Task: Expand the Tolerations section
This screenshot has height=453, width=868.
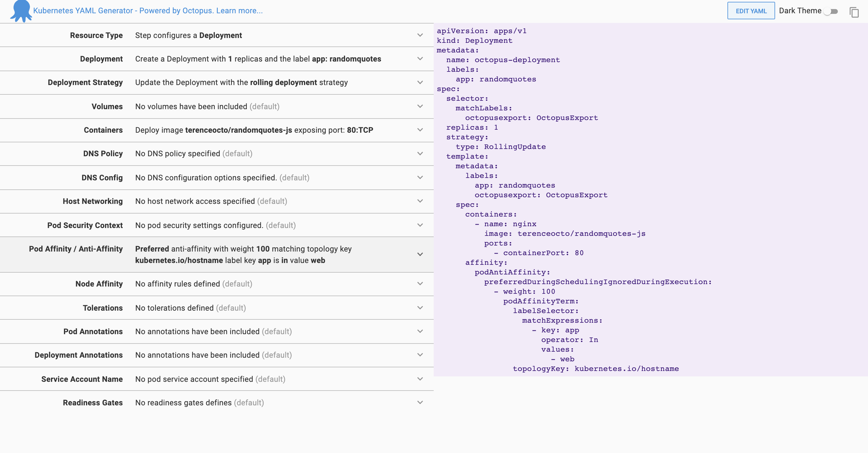Action: (420, 308)
